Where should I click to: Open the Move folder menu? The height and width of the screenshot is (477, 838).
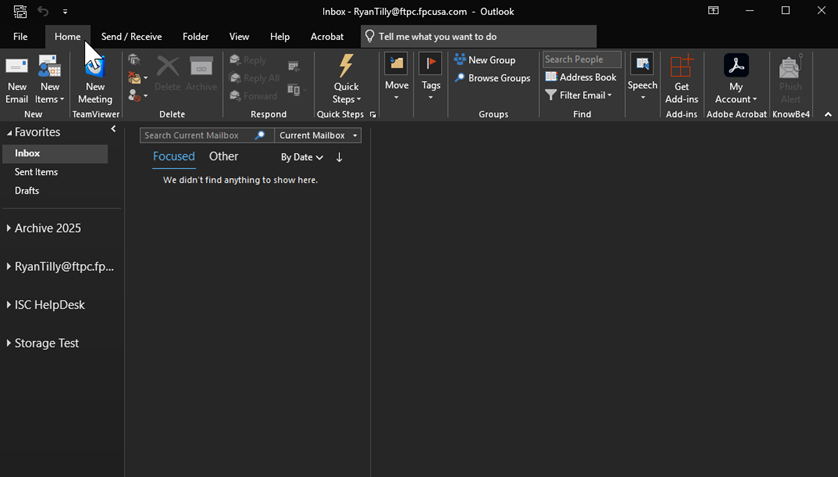[397, 77]
